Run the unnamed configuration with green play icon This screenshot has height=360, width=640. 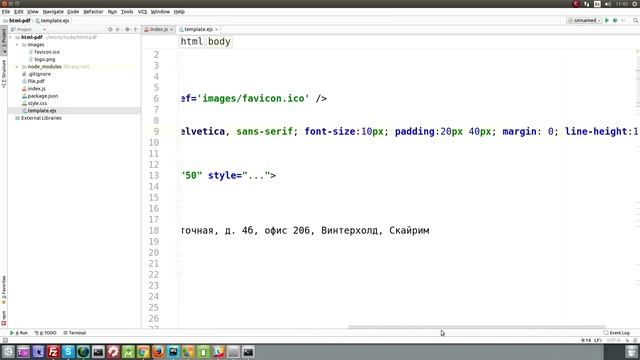(607, 20)
